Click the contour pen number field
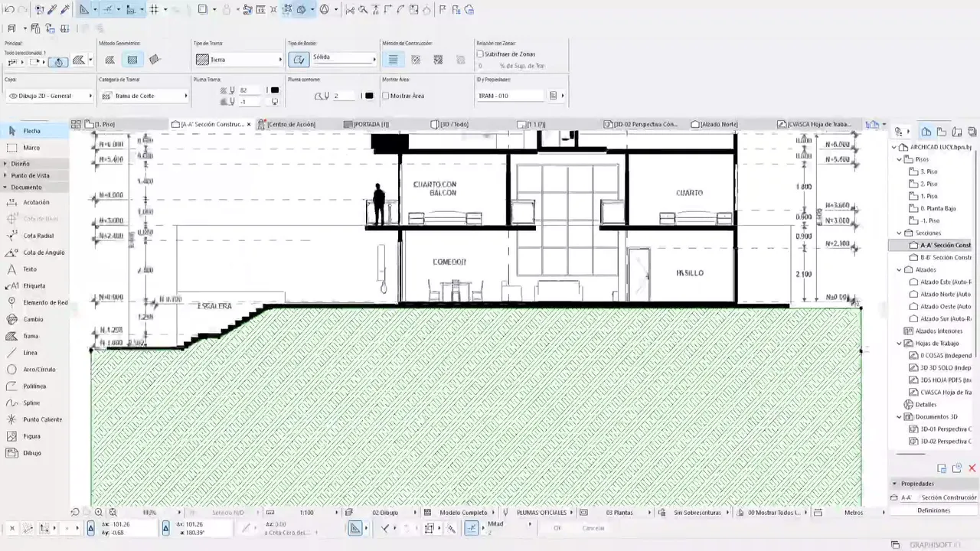Image resolution: width=980 pixels, height=551 pixels. pyautogui.click(x=345, y=96)
